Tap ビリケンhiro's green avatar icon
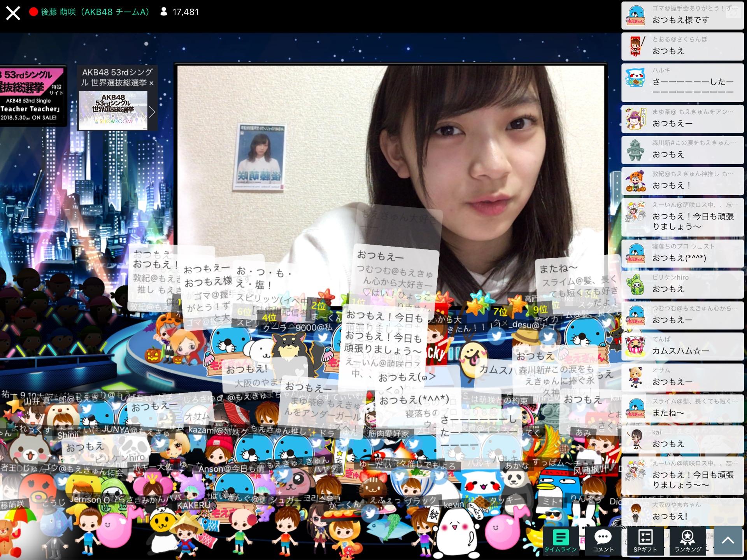The height and width of the screenshot is (560, 747). pyautogui.click(x=635, y=284)
